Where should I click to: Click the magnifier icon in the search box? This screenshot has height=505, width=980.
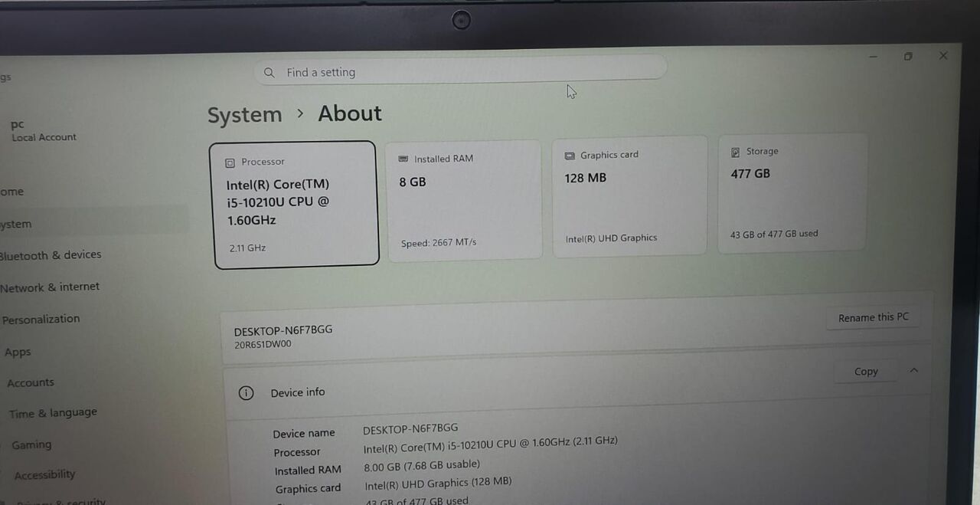point(269,73)
